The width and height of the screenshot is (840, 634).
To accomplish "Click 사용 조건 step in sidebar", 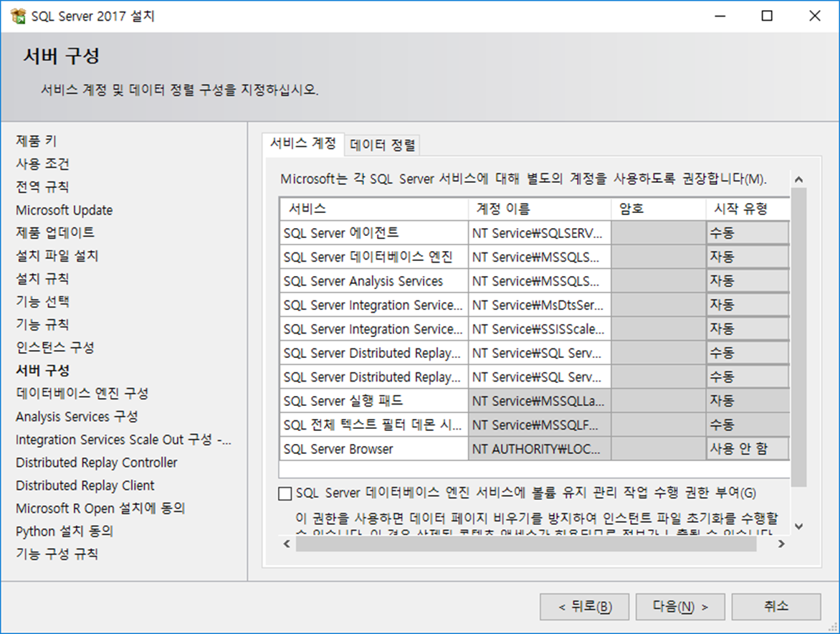I will (x=42, y=164).
